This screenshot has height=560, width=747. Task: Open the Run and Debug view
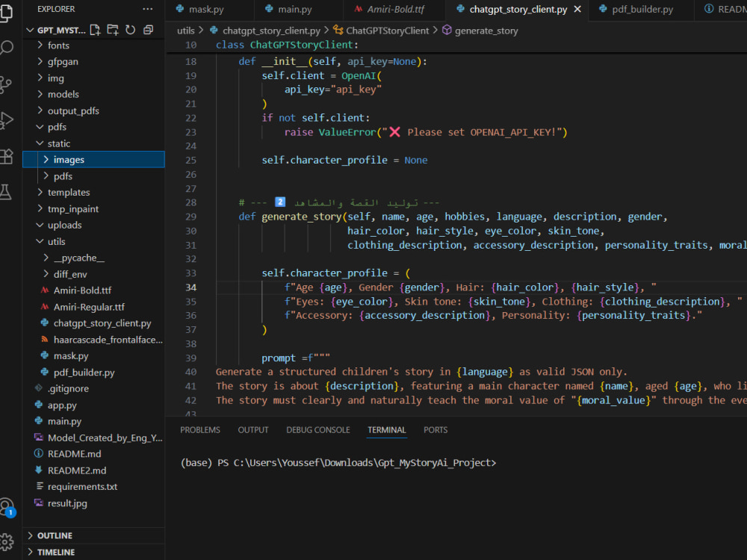6,120
